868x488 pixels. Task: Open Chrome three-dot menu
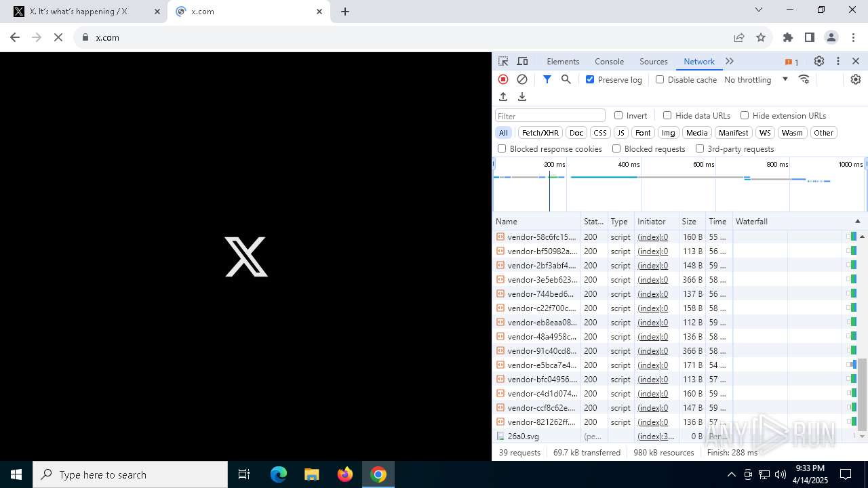tap(853, 37)
